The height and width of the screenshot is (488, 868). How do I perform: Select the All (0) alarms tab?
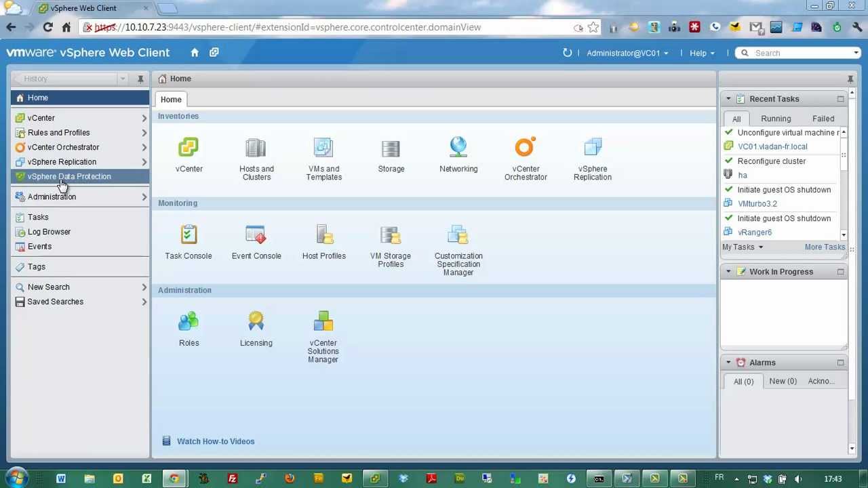click(743, 381)
